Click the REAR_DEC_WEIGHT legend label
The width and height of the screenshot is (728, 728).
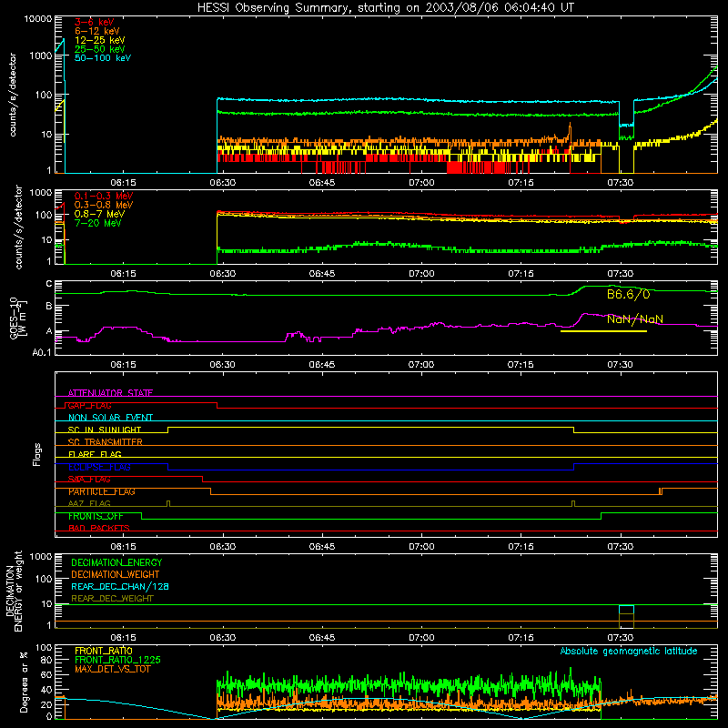pyautogui.click(x=112, y=599)
